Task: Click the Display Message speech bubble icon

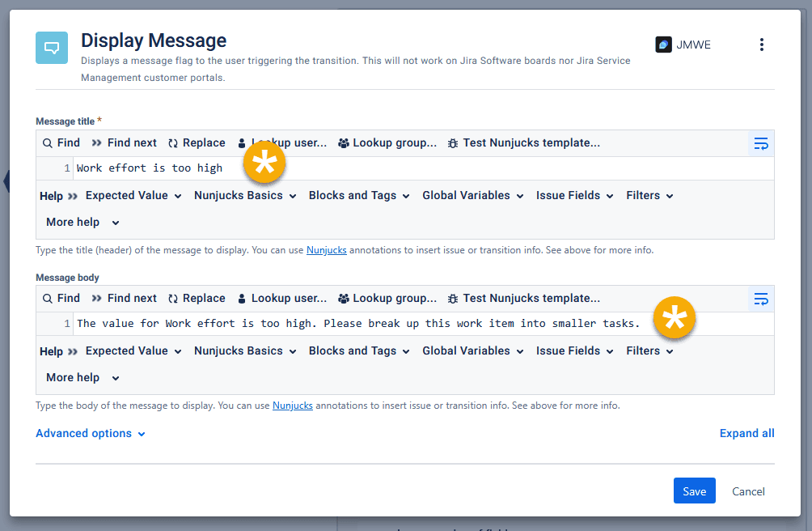Action: pos(52,48)
